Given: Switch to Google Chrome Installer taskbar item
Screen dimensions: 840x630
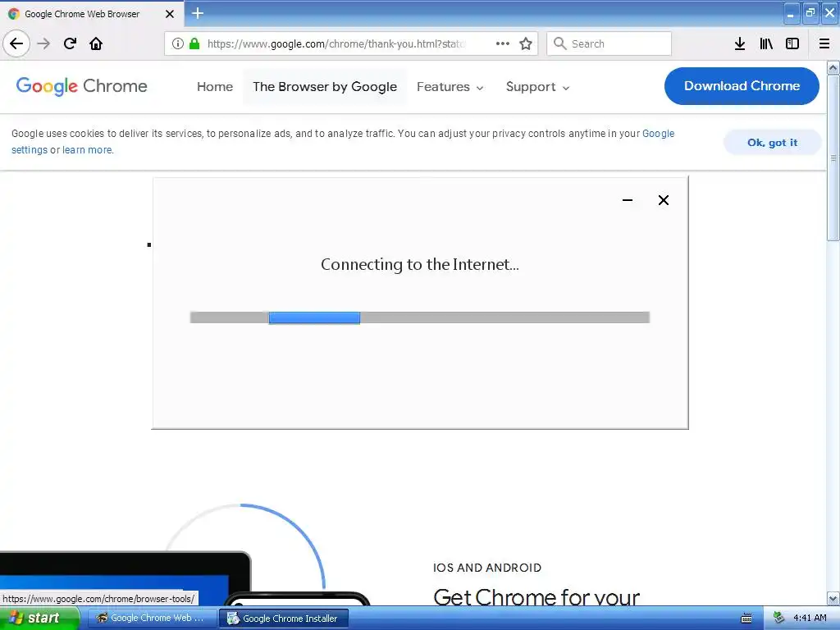Looking at the screenshot, I should (x=284, y=619).
